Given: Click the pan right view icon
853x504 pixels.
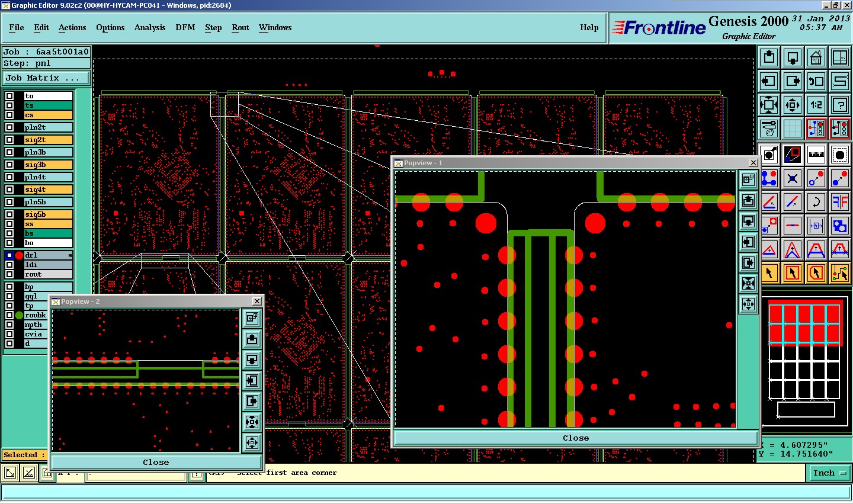Looking at the screenshot, I should click(x=793, y=81).
